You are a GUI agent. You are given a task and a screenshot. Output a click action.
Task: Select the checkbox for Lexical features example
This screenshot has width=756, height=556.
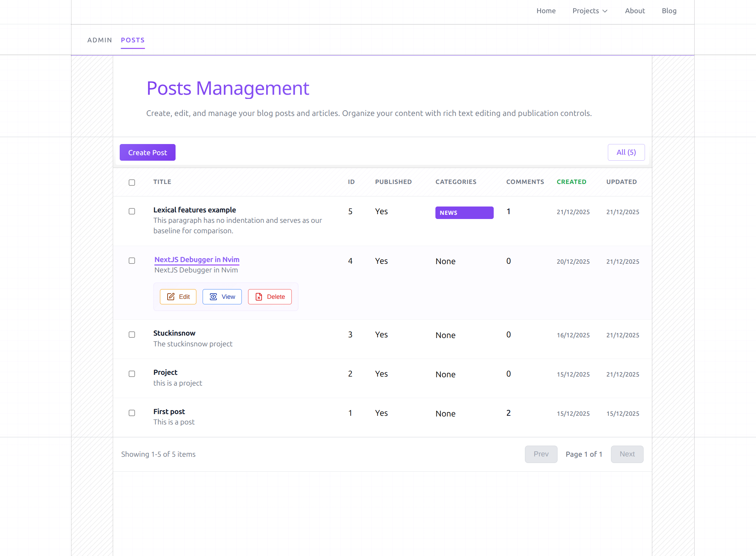(x=131, y=211)
